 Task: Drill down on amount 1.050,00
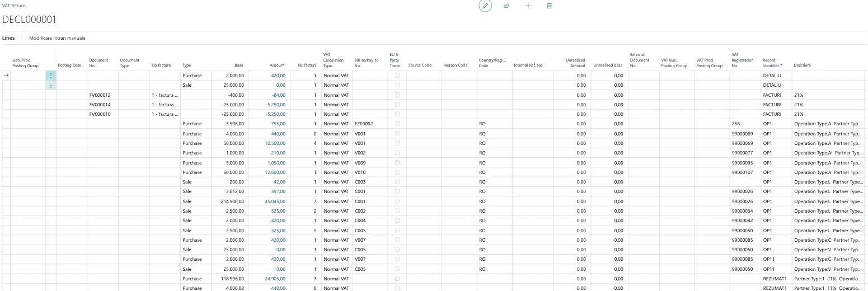click(x=276, y=162)
